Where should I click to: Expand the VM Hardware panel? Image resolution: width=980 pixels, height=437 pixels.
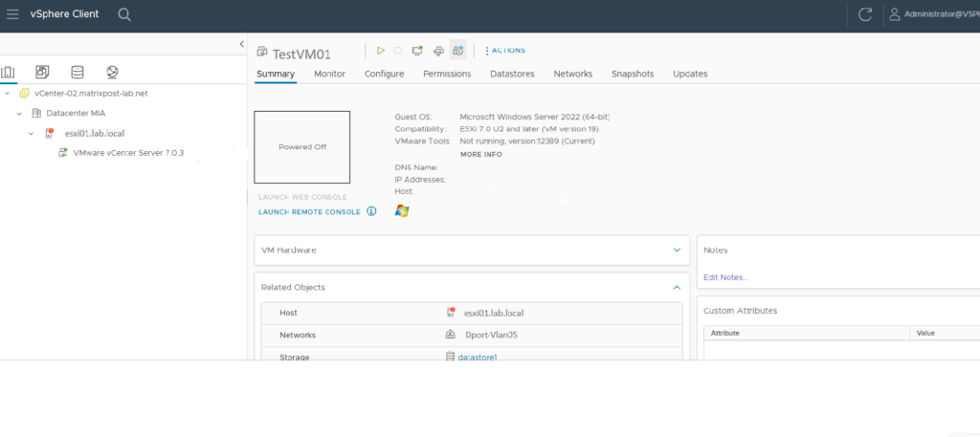click(x=677, y=250)
